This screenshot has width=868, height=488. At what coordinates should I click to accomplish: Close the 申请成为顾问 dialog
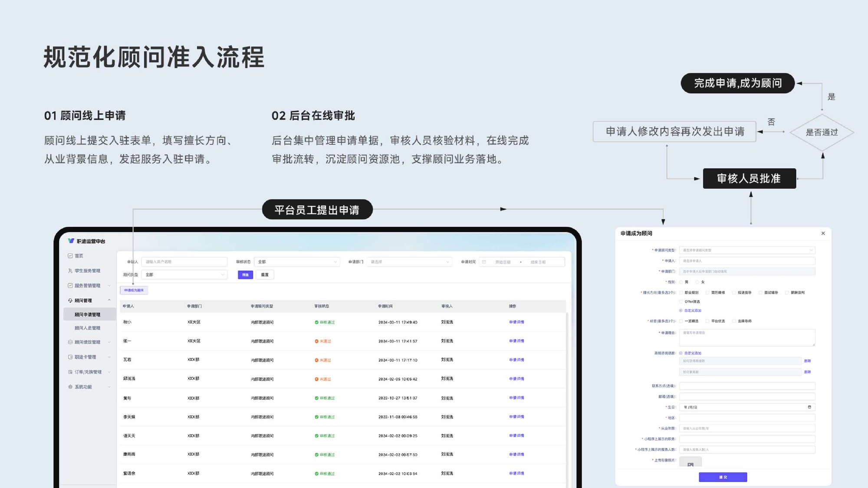pyautogui.click(x=823, y=233)
